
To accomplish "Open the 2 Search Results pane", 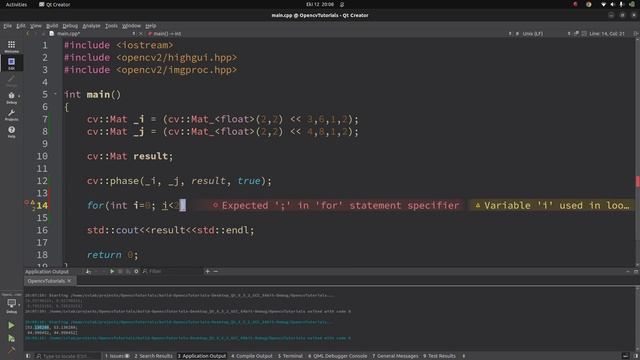I will point(153,356).
